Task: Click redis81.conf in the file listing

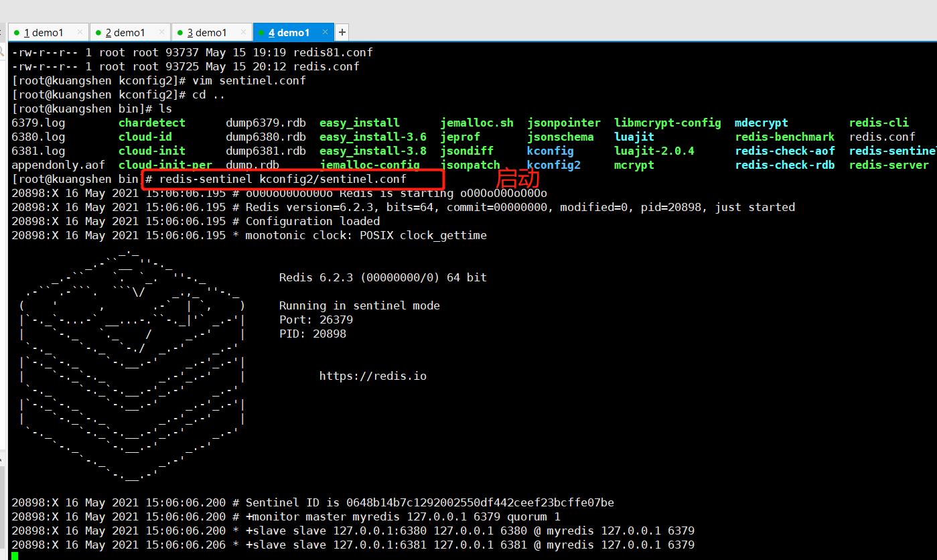Action: [333, 52]
